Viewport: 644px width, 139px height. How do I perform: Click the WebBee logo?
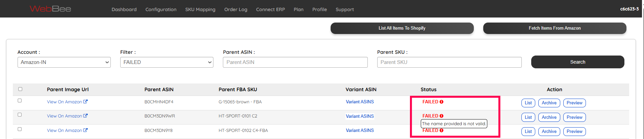[x=50, y=9]
